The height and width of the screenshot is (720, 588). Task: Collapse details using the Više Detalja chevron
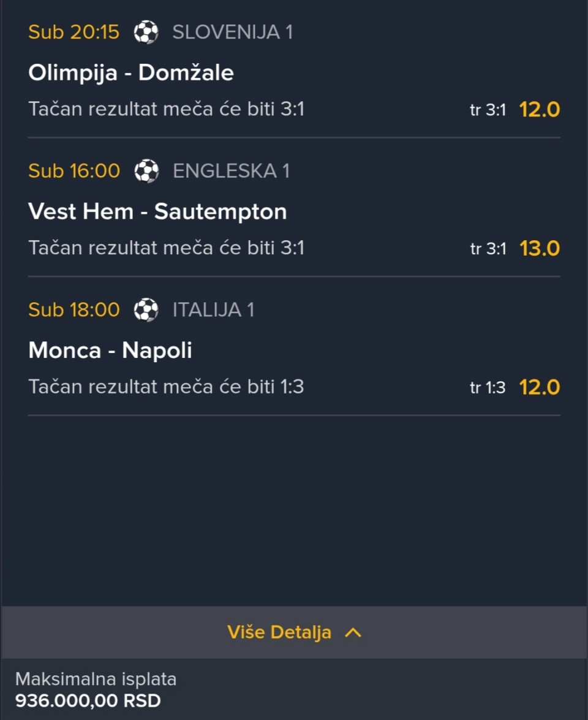[x=353, y=633]
